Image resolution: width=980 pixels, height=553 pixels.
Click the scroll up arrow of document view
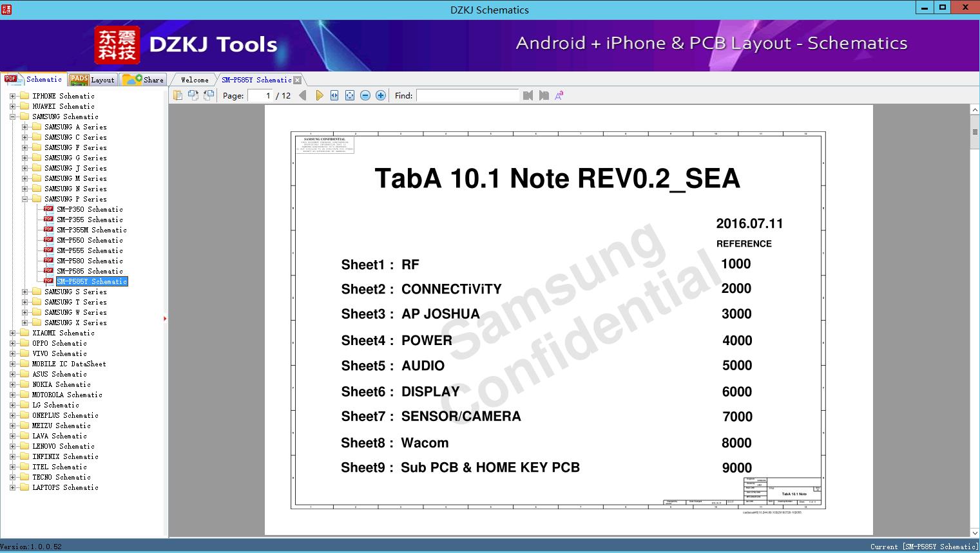[975, 110]
